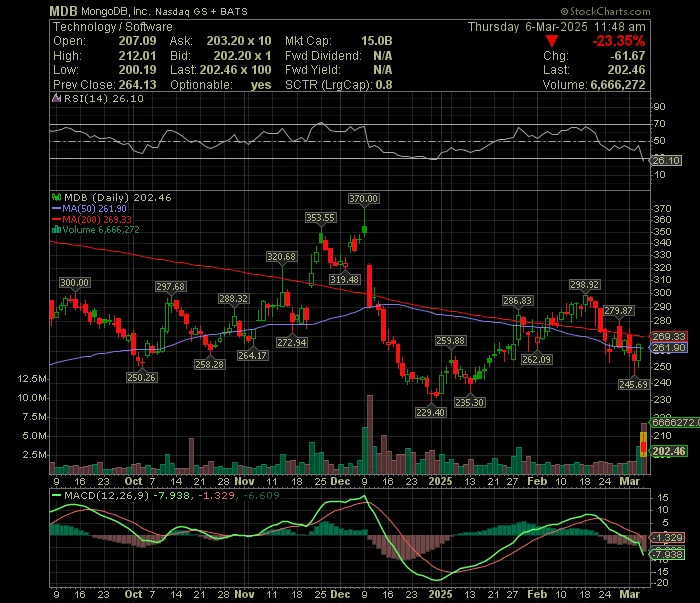Click the MACD -1.329 signal axis tag

click(667, 538)
